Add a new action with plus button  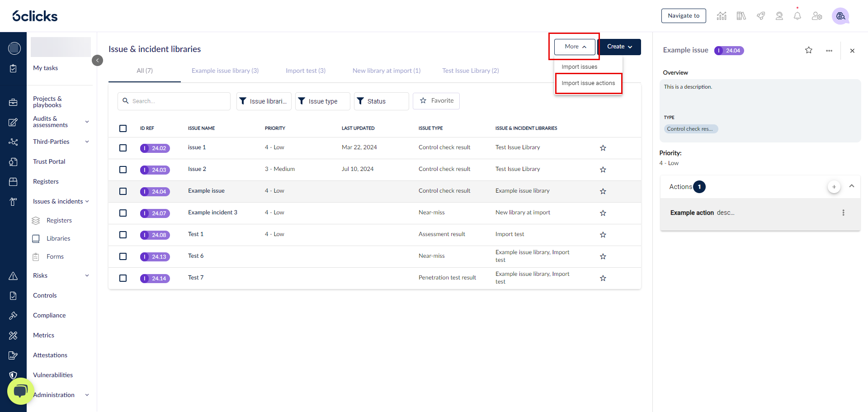(834, 187)
